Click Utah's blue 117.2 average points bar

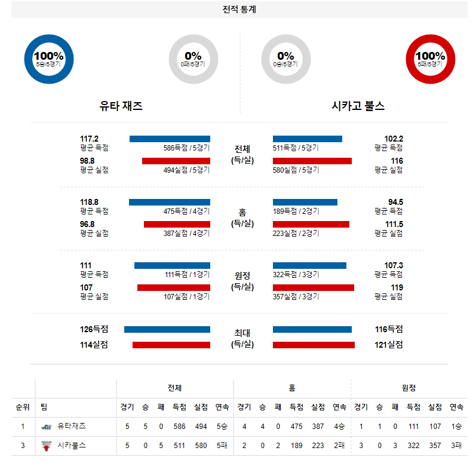tap(170, 139)
